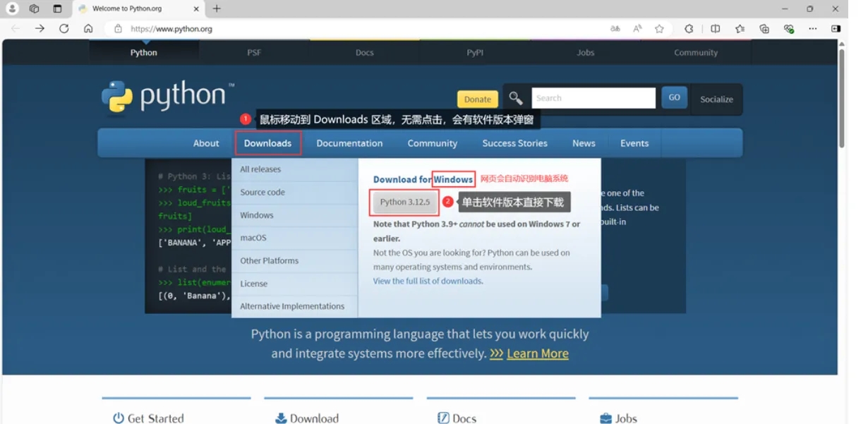Open the translate page icon
This screenshot has height=424, width=868.
coord(615,29)
